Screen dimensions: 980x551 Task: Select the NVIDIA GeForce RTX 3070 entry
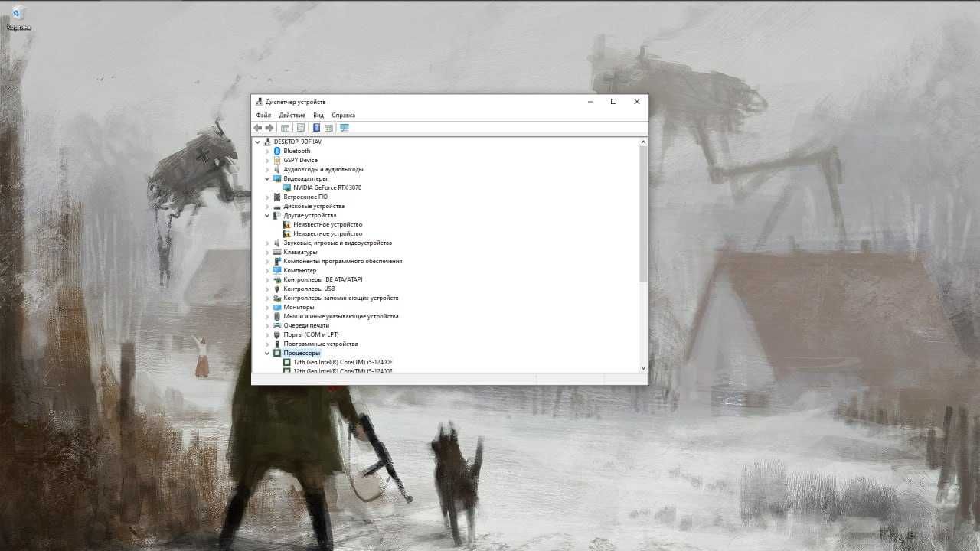point(327,187)
